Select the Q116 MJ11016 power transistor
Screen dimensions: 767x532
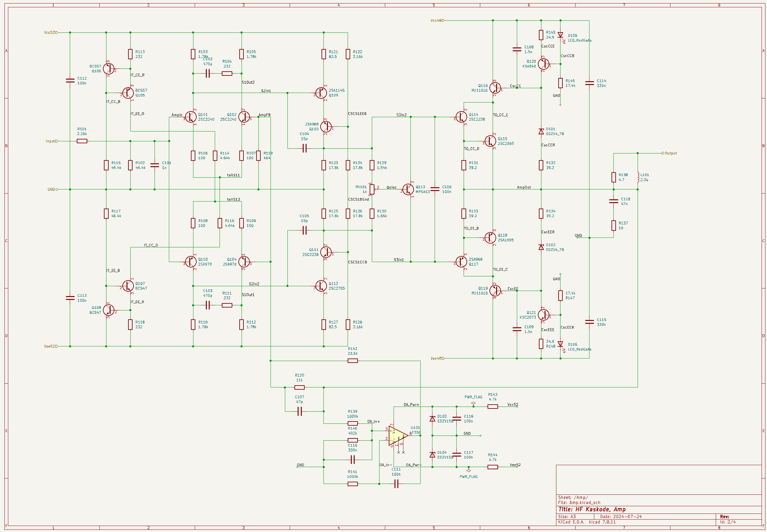point(495,88)
